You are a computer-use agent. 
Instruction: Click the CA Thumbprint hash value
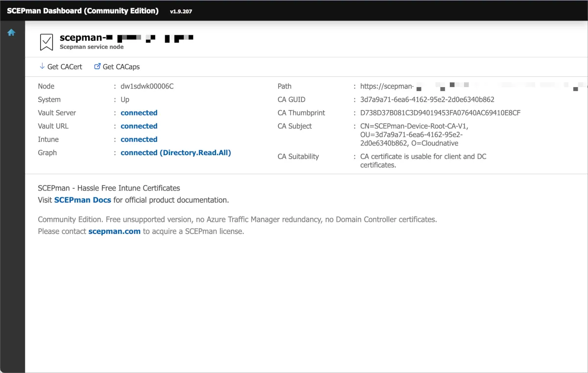pyautogui.click(x=440, y=113)
